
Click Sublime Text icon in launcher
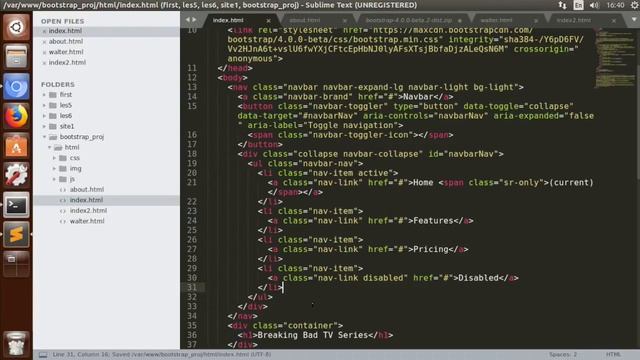[x=16, y=235]
